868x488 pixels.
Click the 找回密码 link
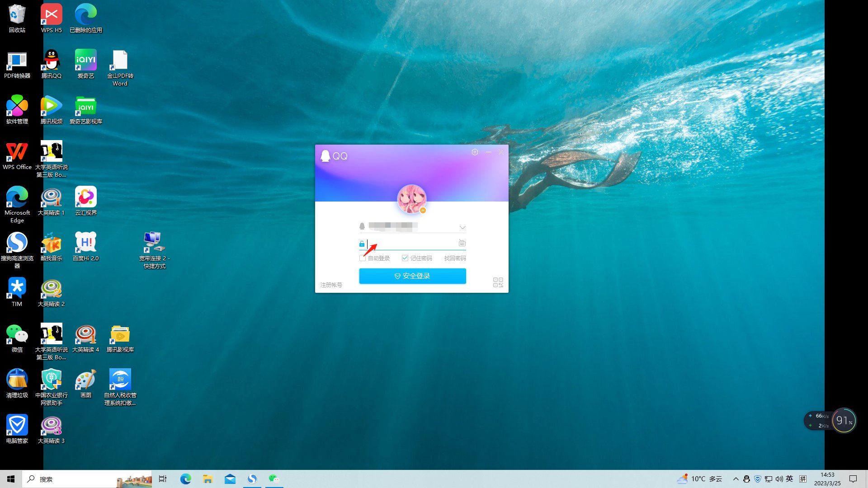click(455, 258)
